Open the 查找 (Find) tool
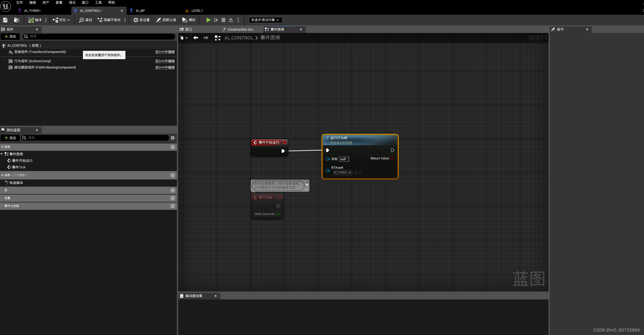The width and height of the screenshot is (644, 335). click(85, 20)
